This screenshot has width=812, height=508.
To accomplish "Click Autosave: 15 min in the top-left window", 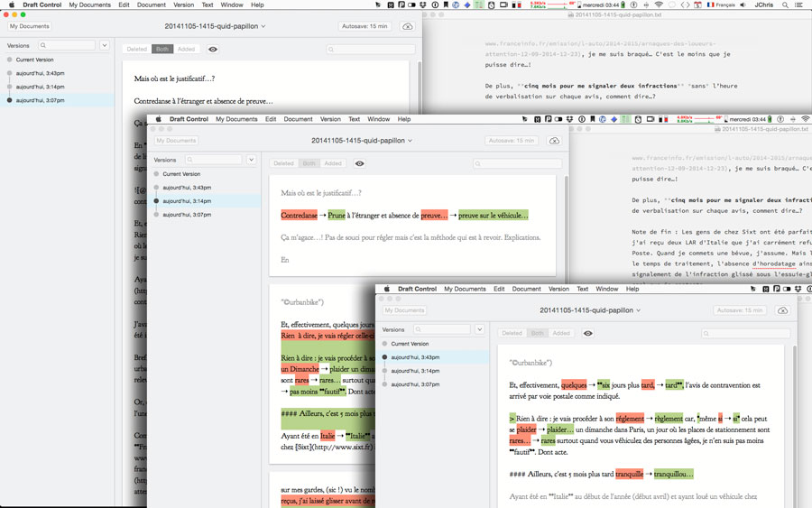I will click(364, 26).
